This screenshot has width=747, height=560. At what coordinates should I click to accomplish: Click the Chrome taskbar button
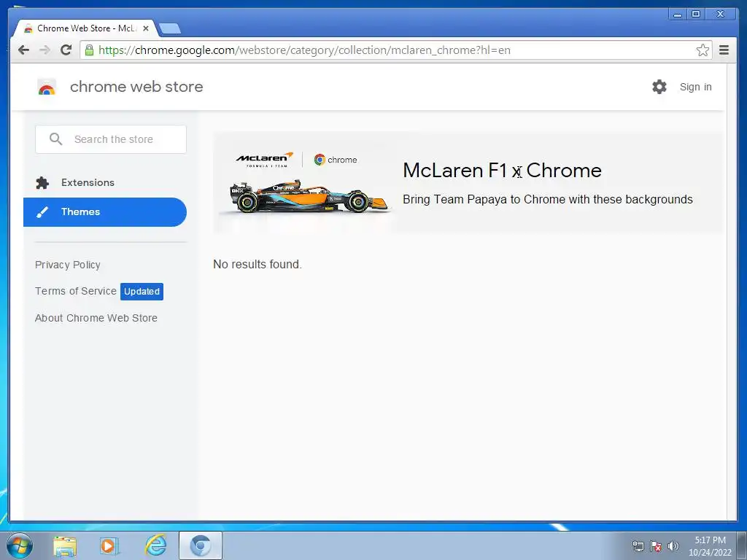click(x=201, y=545)
